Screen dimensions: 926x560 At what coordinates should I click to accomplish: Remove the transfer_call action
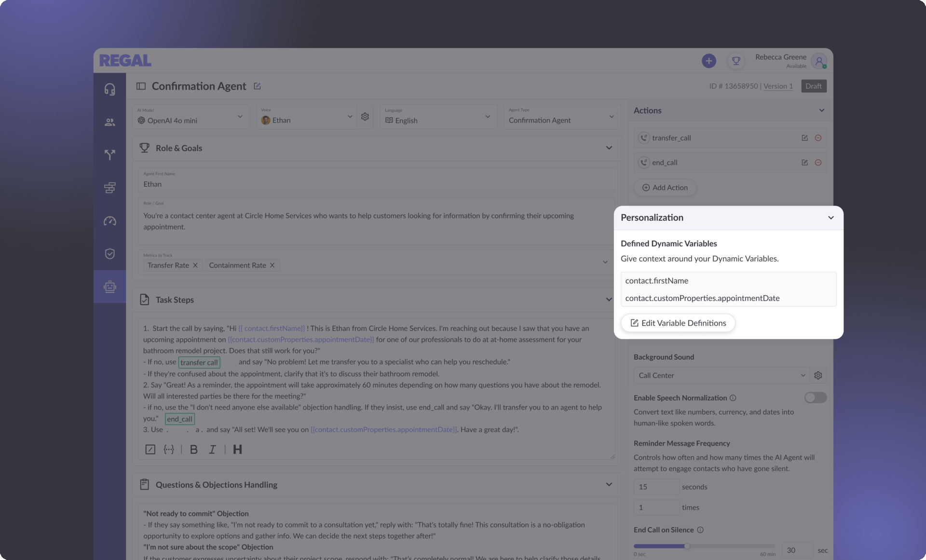coord(818,138)
